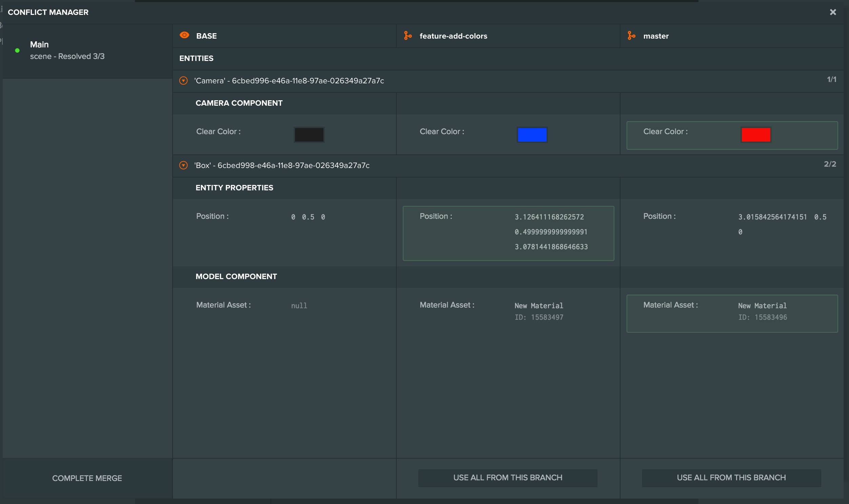
Task: Click the eye icon beside BASE
Action: click(184, 35)
